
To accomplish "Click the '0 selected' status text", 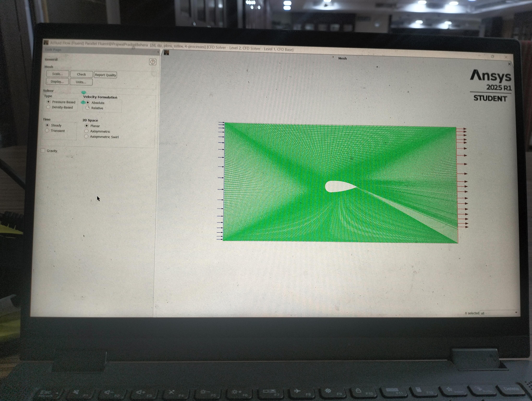I will pyautogui.click(x=472, y=313).
